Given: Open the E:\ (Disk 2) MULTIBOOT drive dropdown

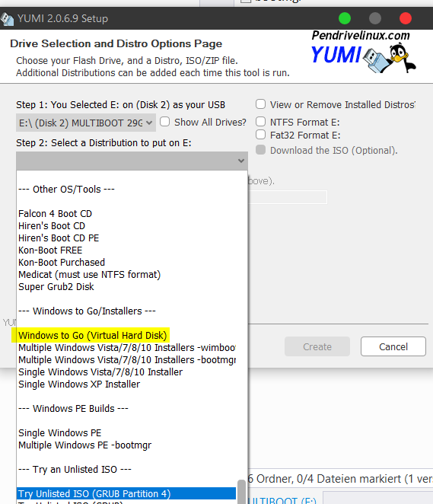Looking at the screenshot, I should pyautogui.click(x=86, y=123).
